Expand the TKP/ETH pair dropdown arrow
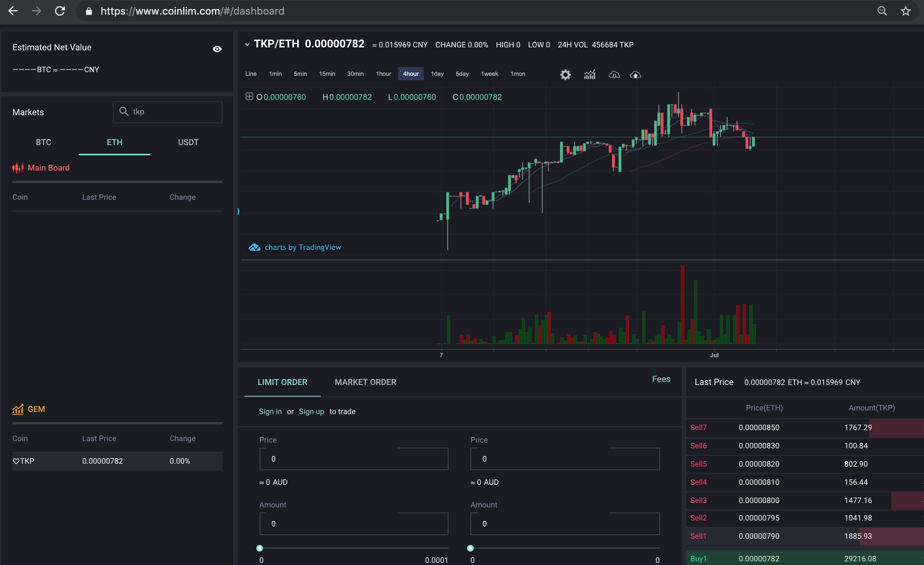The width and height of the screenshot is (924, 565). pos(247,44)
